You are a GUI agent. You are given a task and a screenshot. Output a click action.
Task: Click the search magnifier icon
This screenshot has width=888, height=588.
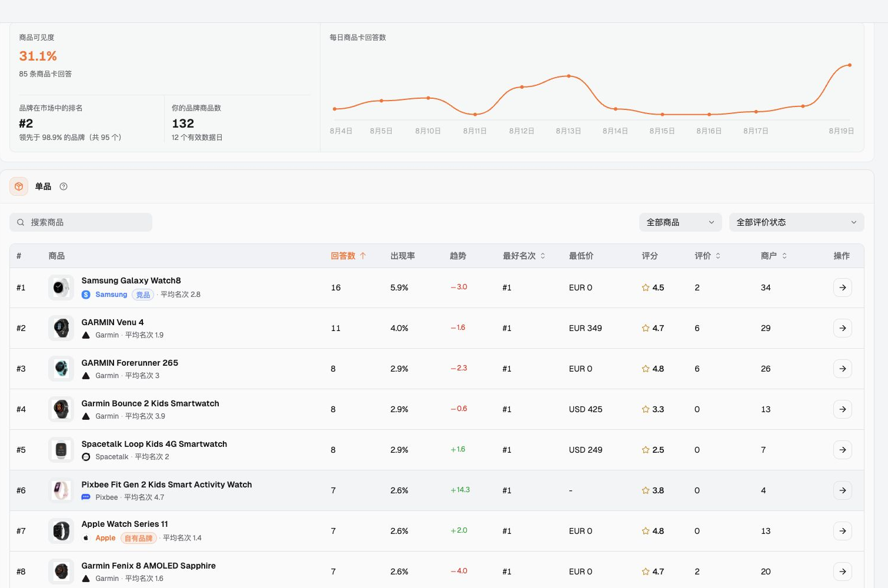tap(21, 222)
